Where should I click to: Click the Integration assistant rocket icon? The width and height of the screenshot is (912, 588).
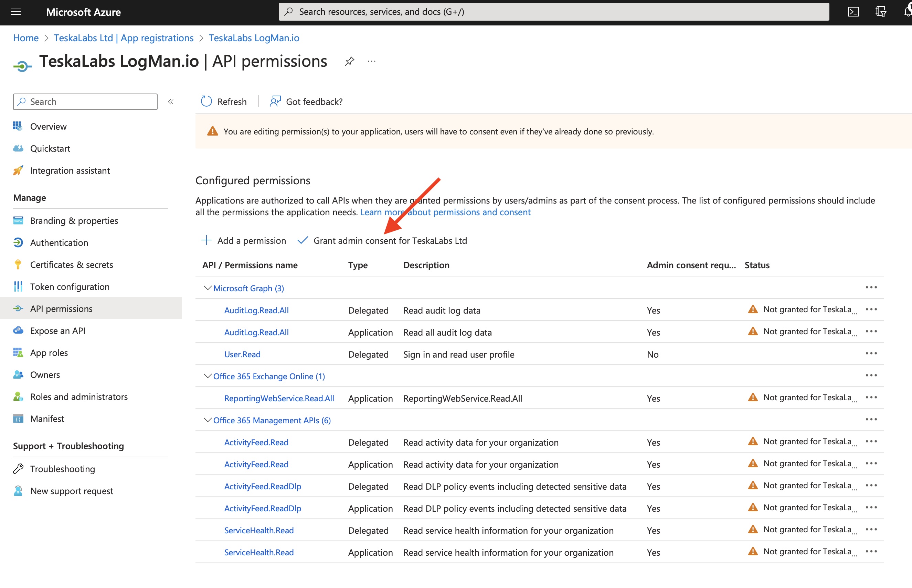[18, 170]
